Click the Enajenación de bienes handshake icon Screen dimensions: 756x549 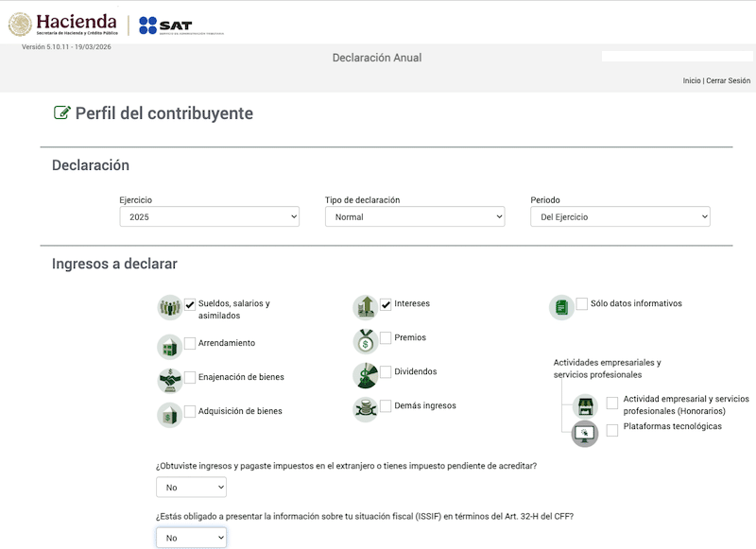[169, 380]
